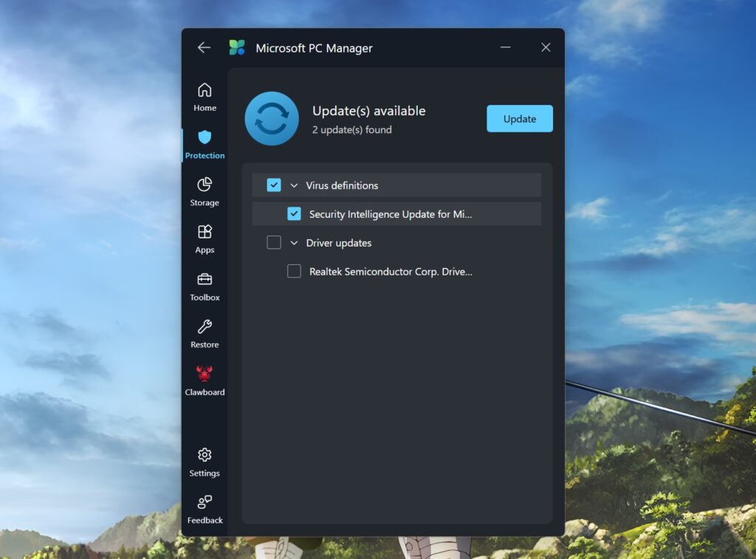Open the Home section in the sidebar
Viewport: 756px width, 559px height.
(x=204, y=96)
